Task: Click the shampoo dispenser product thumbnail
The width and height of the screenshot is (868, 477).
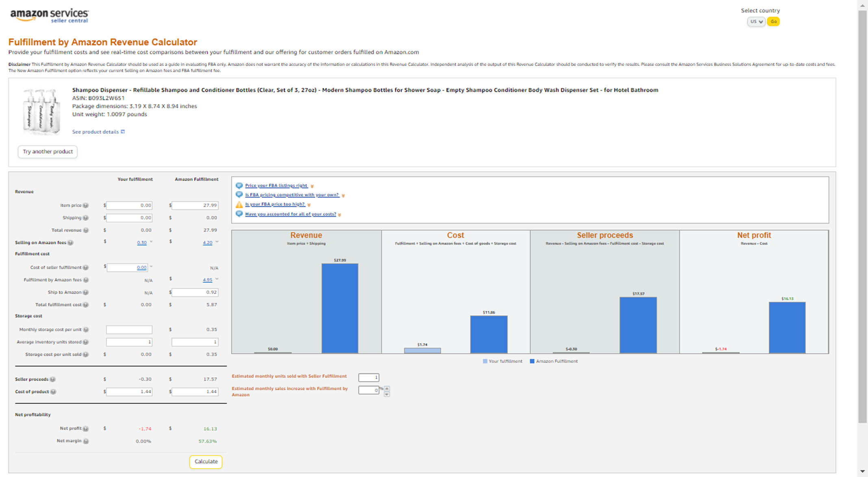Action: (x=41, y=111)
